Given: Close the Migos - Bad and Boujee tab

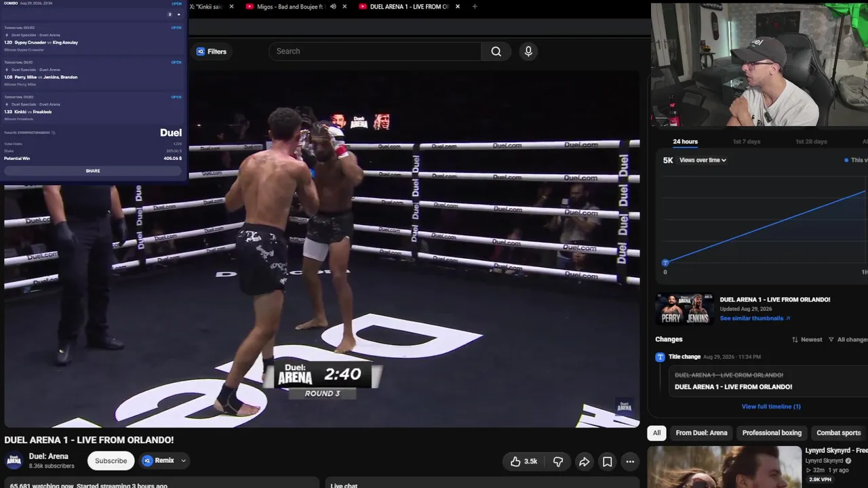Looking at the screenshot, I should [344, 7].
